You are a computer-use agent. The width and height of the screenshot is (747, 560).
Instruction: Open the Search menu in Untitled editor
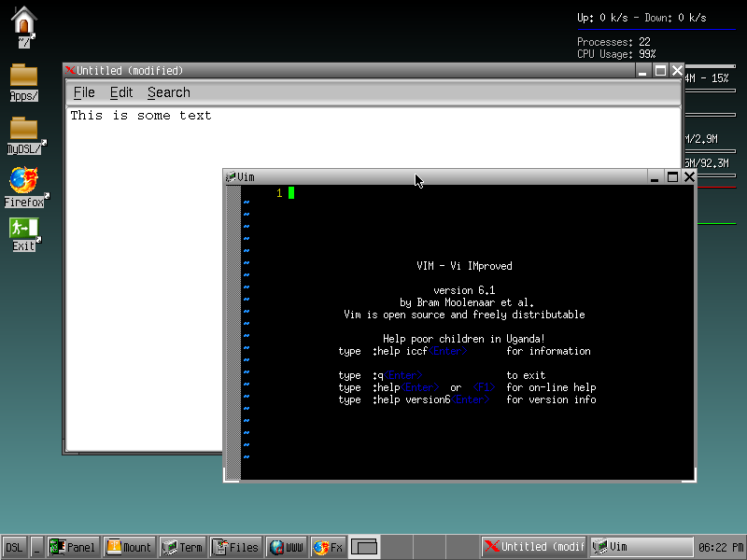[169, 92]
